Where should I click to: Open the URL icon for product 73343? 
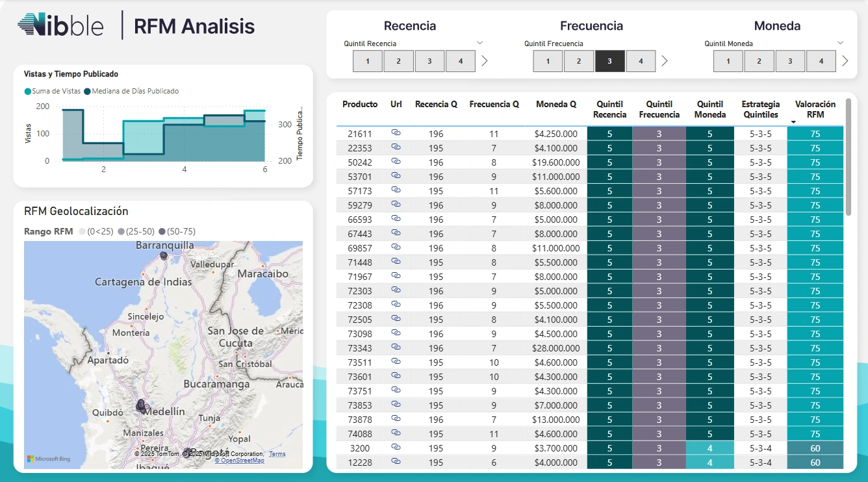click(396, 348)
